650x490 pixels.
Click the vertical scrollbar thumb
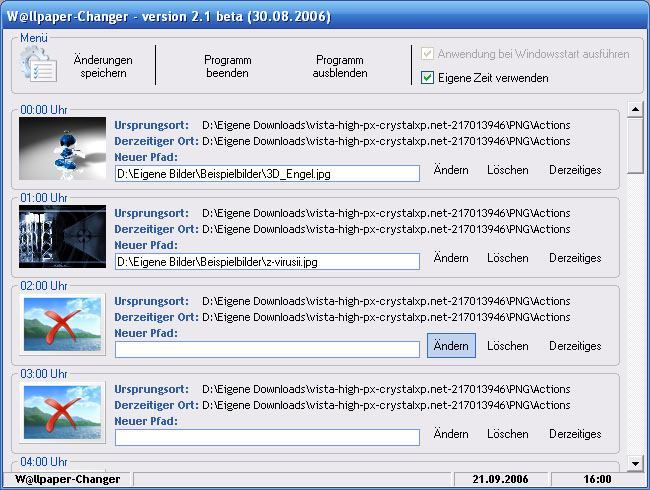635,146
